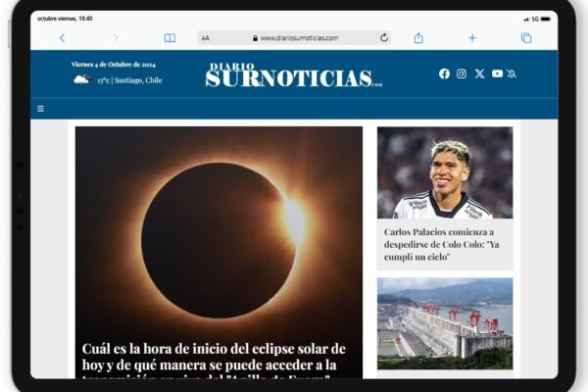This screenshot has width=588, height=392.
Task: Open the Safari share sheet icon
Action: pos(418,37)
